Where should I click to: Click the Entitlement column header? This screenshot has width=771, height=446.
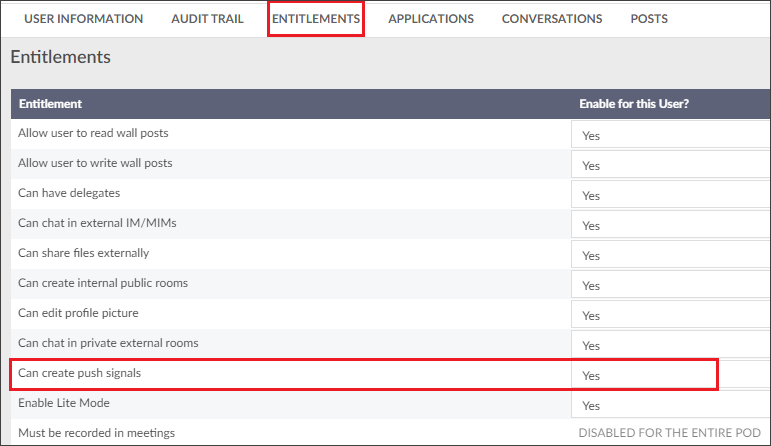(x=50, y=104)
